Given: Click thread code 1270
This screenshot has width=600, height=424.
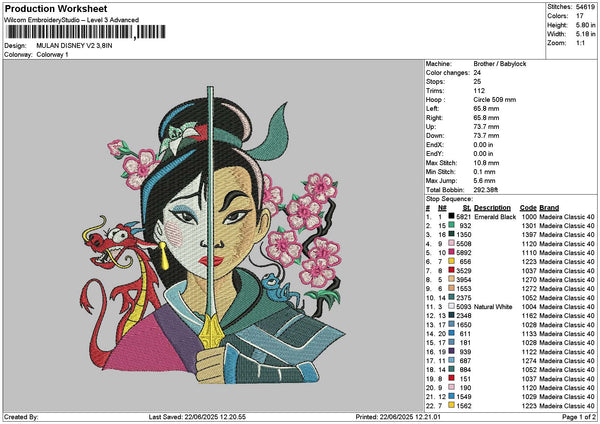Looking at the screenshot, I should pos(529,280).
